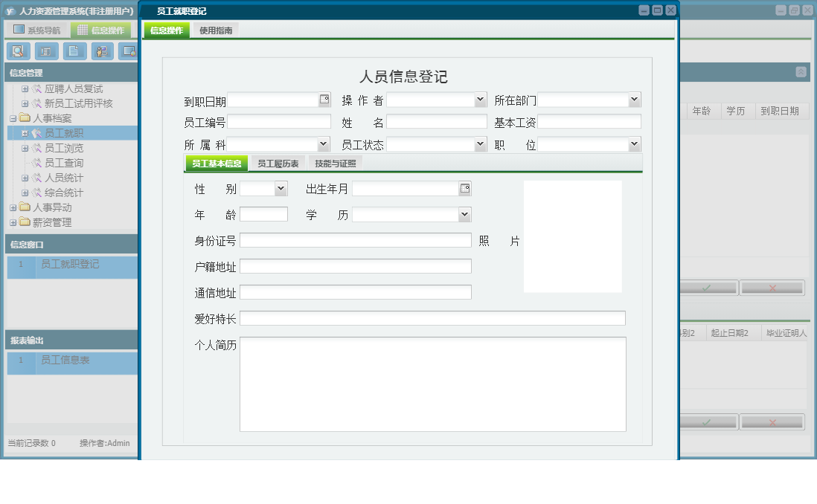This screenshot has width=817, height=504.
Task: Switch to the 员工履历表 tab
Action: tap(277, 162)
